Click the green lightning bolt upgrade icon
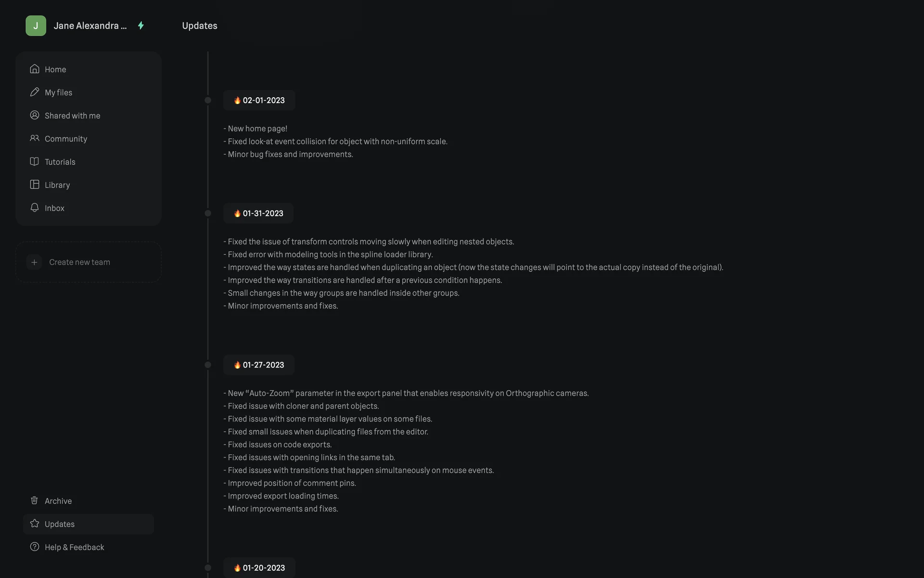The height and width of the screenshot is (578, 924). pyautogui.click(x=141, y=26)
